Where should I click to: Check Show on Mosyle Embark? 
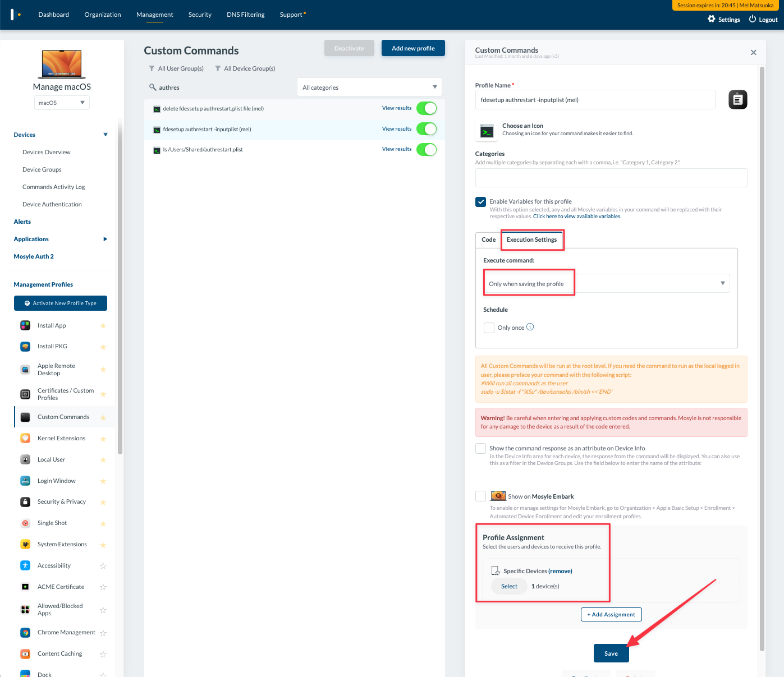pos(480,496)
